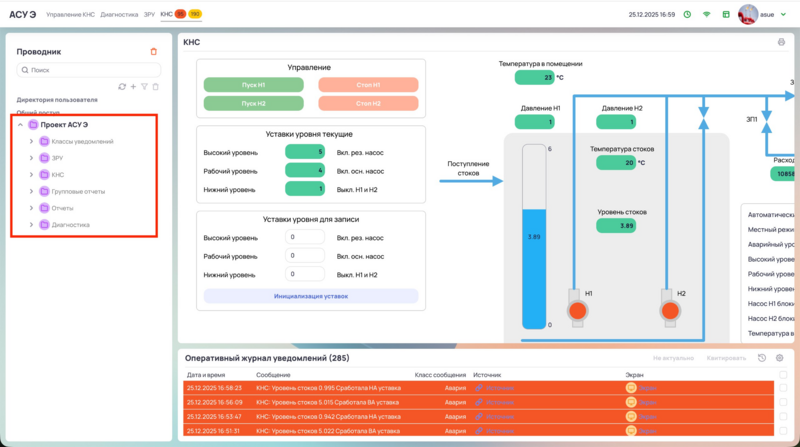Click the Wi-Fi connection status icon
Screen dimensions: 800x447
706,15
